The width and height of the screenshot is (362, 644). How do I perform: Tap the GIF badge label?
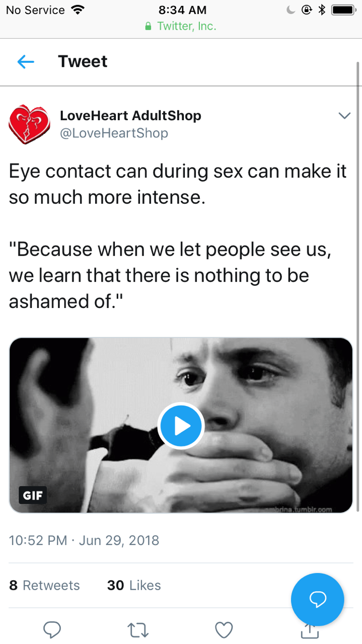click(x=33, y=496)
